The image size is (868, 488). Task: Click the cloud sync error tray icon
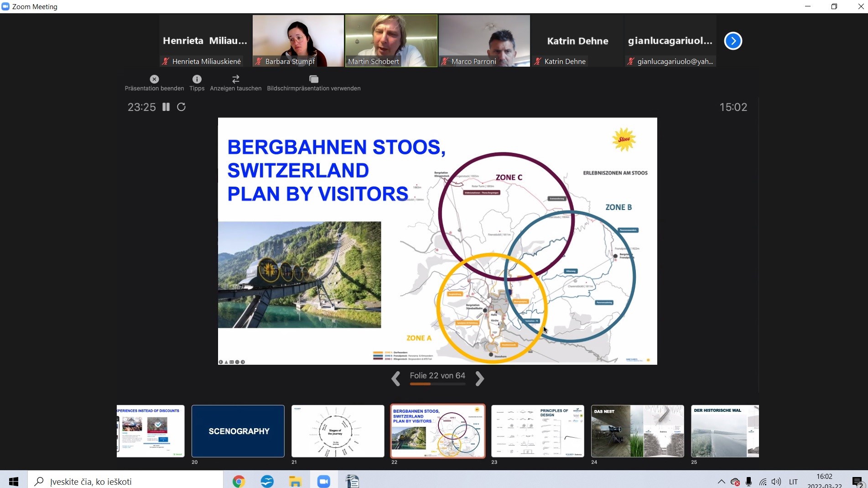coord(735,482)
